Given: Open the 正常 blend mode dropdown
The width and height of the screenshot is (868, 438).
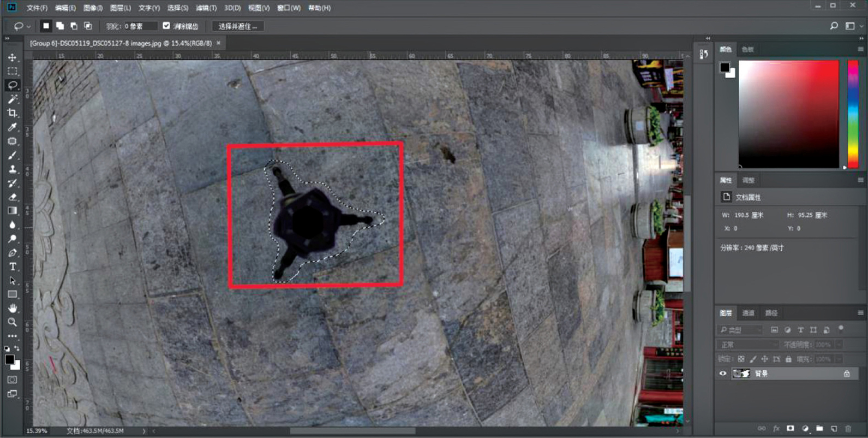Looking at the screenshot, I should click(748, 345).
